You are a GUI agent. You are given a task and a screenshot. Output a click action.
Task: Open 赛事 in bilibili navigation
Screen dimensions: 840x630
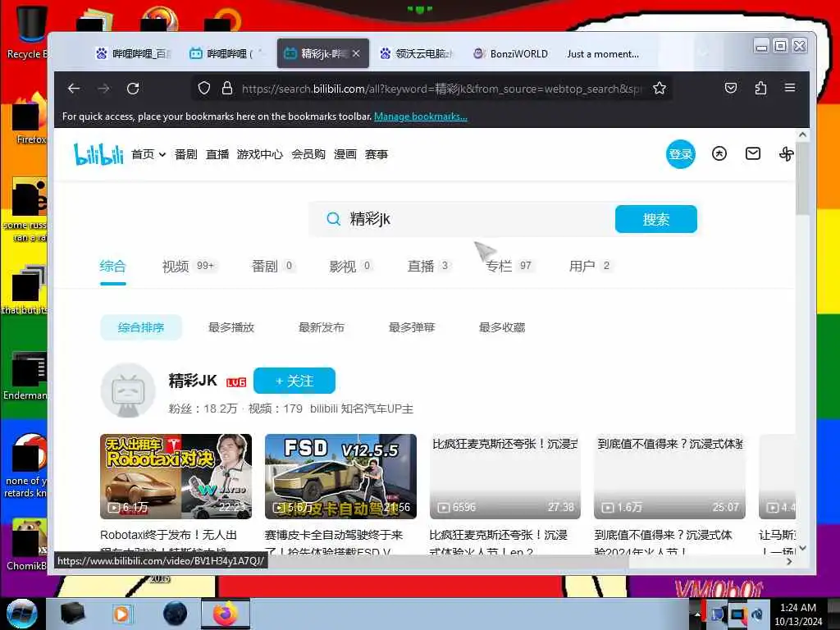point(376,154)
